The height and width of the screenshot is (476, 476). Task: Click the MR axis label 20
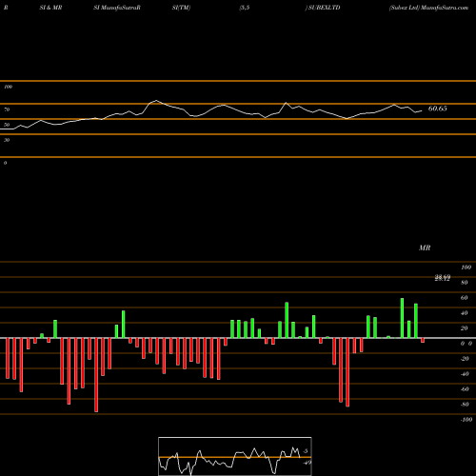click(465, 328)
